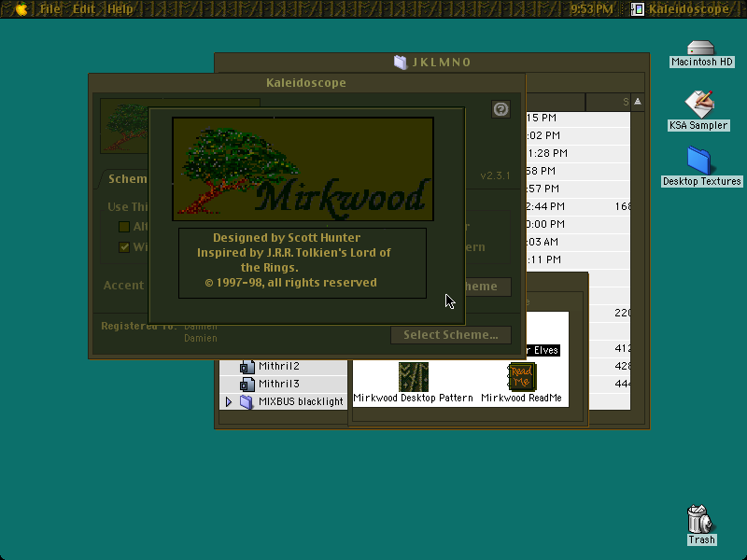Click the 'Designed by Scott Hunter' credit text
Image resolution: width=747 pixels, height=560 pixels.
(287, 237)
